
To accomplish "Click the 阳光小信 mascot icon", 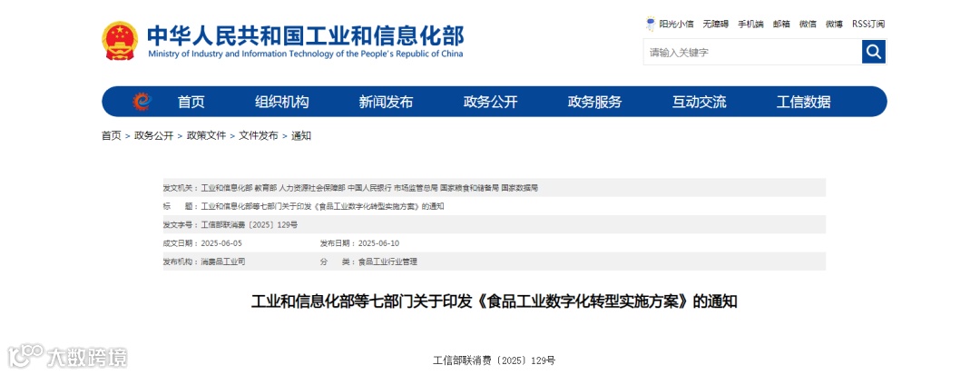I will point(650,24).
